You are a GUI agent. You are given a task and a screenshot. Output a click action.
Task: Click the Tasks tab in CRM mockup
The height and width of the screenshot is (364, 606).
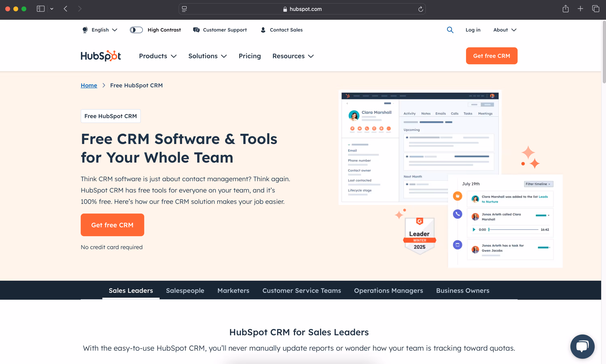tap(468, 114)
